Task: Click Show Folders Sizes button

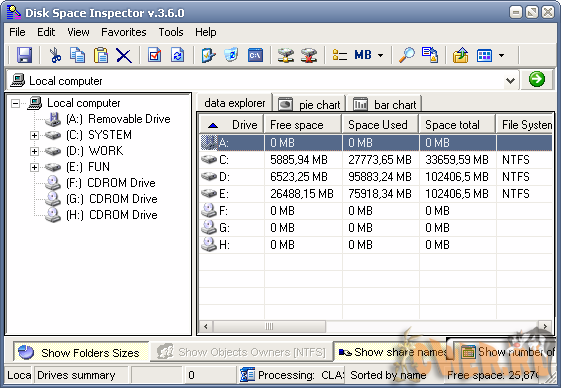Action: (81, 353)
